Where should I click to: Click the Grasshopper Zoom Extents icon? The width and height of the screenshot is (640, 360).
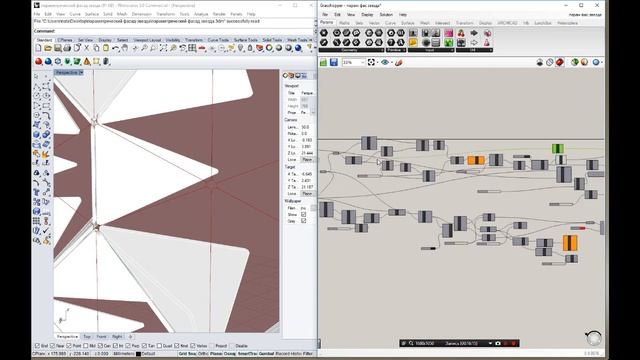[371, 62]
